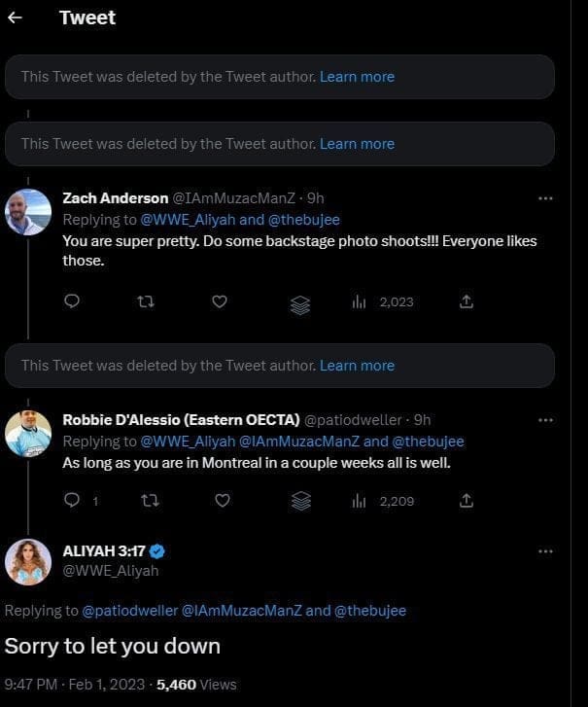This screenshot has height=707, width=588.
Task: Reply to Robbie D'Alessio's tweet
Action: coord(72,500)
